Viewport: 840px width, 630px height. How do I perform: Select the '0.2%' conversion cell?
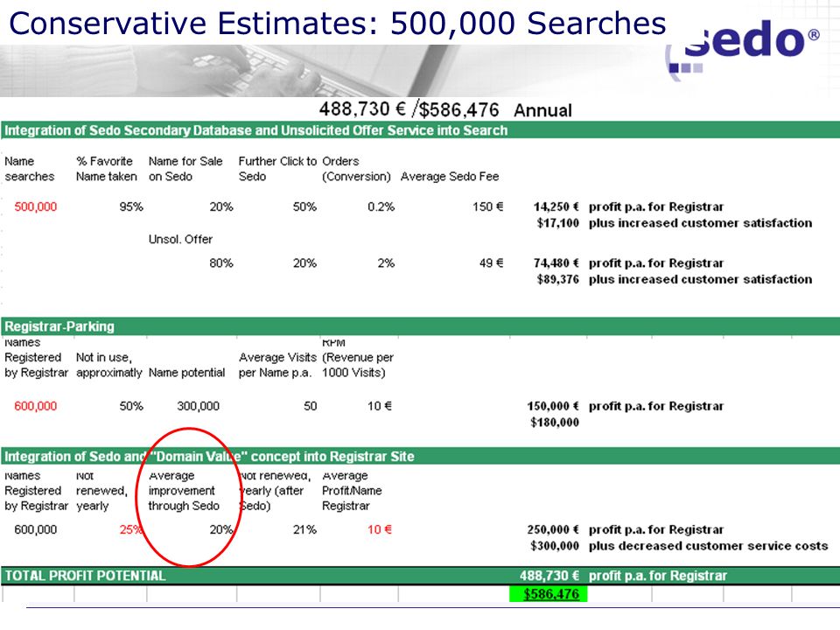pyautogui.click(x=381, y=206)
